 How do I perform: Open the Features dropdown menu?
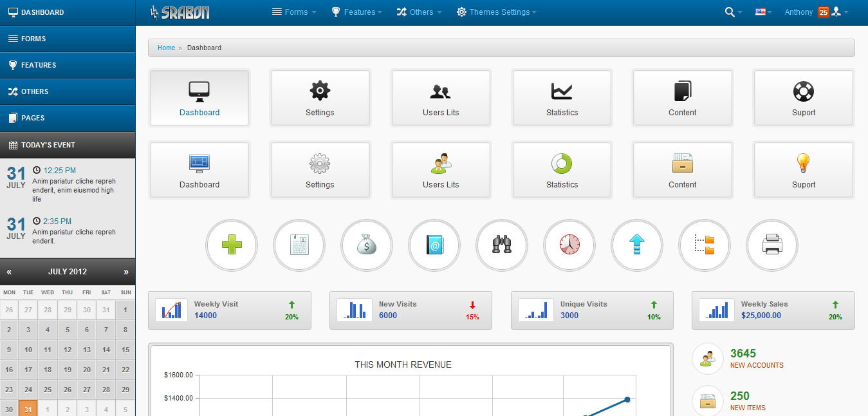click(356, 12)
